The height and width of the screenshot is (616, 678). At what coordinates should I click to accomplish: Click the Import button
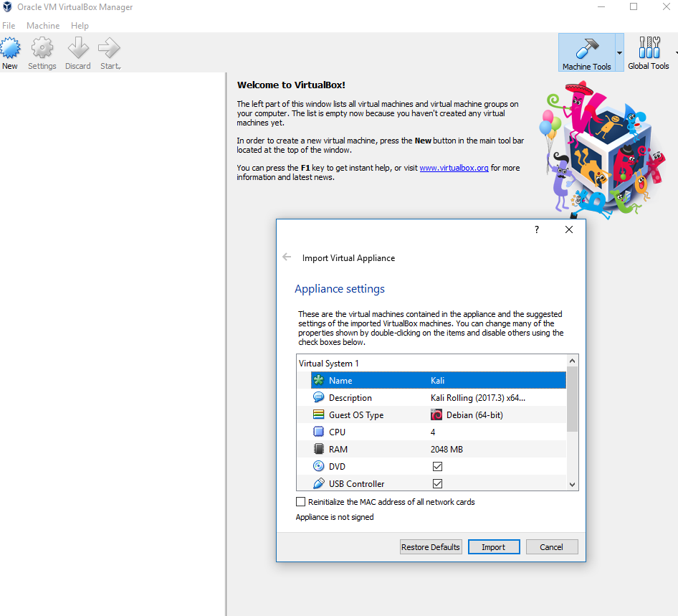(x=494, y=546)
